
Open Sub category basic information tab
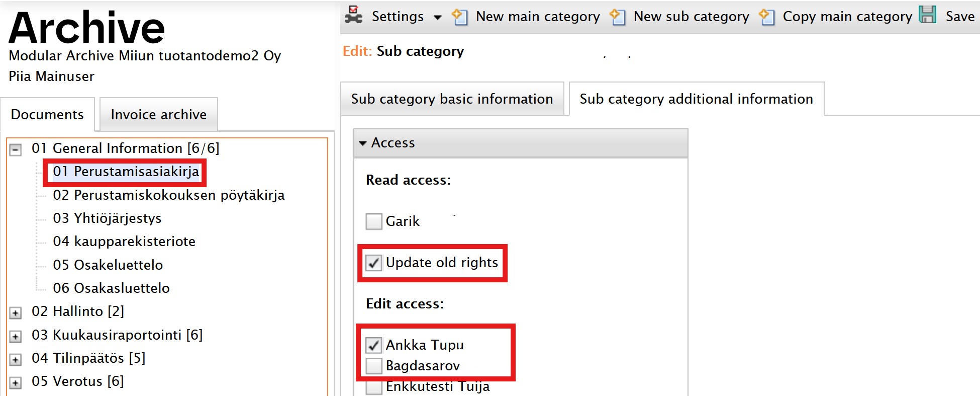452,99
